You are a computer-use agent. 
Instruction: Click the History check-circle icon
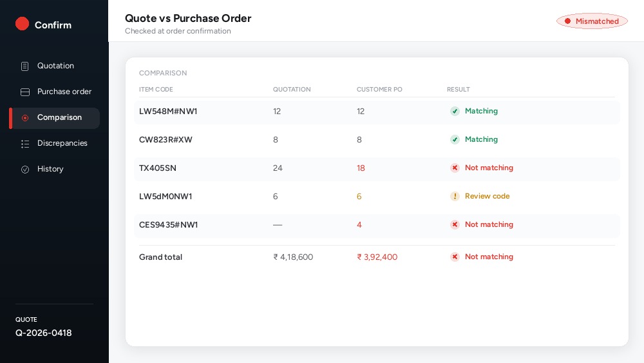tap(25, 170)
